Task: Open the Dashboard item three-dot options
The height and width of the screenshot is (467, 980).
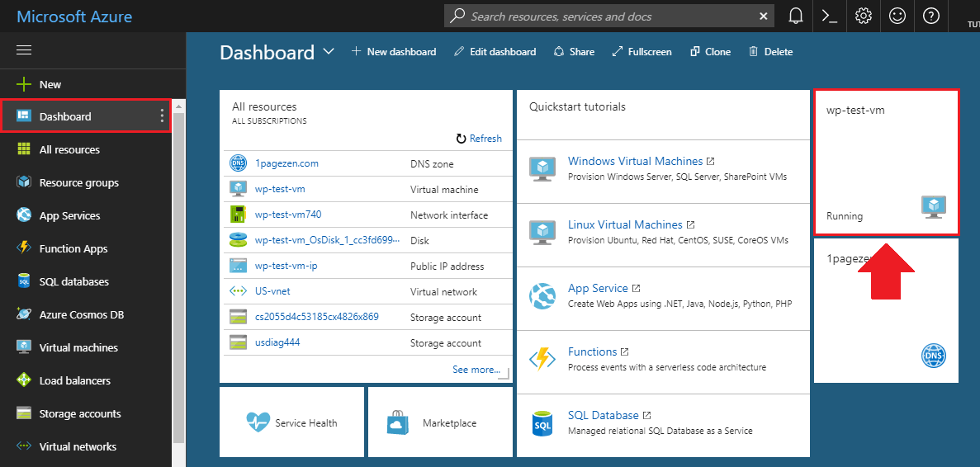Action: (162, 116)
